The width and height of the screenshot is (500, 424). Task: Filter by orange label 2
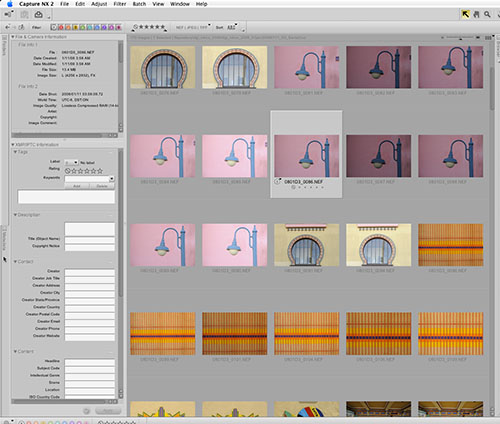(x=68, y=27)
